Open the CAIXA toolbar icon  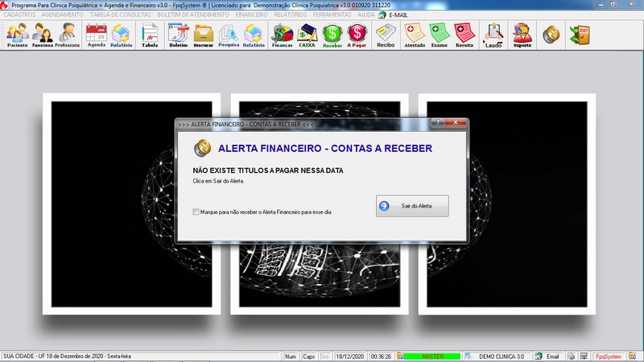click(307, 35)
